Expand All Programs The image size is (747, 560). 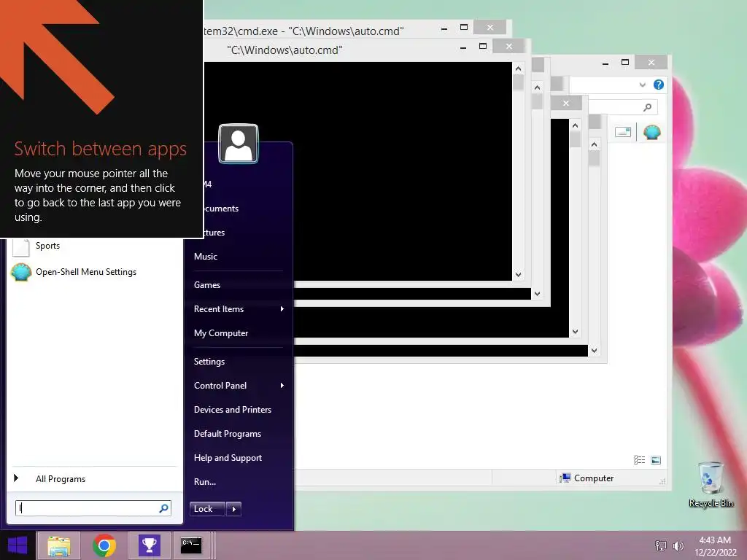pyautogui.click(x=61, y=479)
